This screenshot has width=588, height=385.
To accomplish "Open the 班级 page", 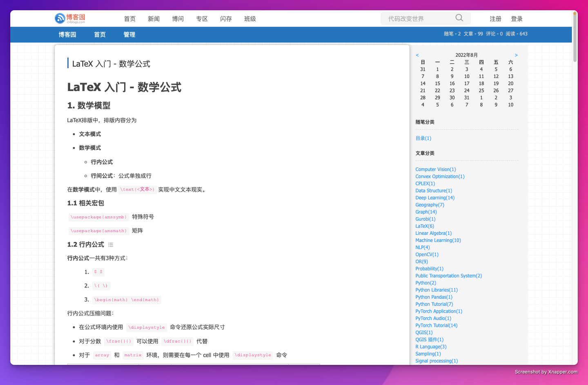I will [x=250, y=18].
